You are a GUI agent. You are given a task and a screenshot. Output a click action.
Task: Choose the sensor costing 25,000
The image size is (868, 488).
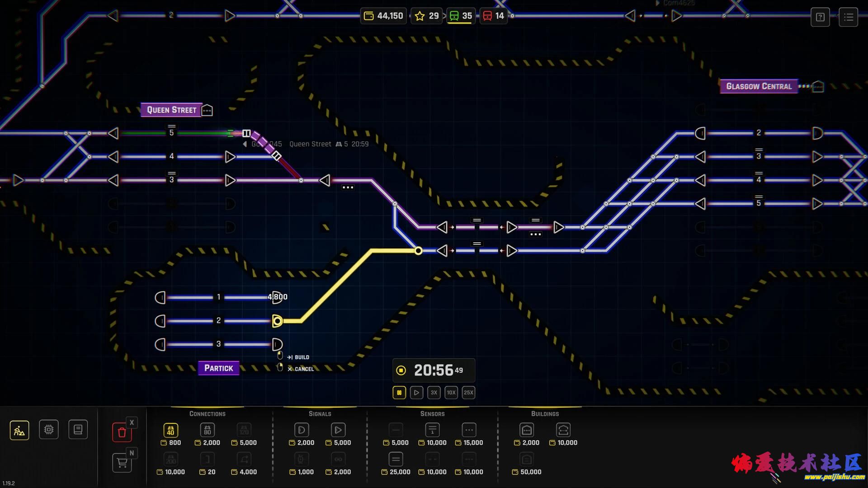coord(396,460)
